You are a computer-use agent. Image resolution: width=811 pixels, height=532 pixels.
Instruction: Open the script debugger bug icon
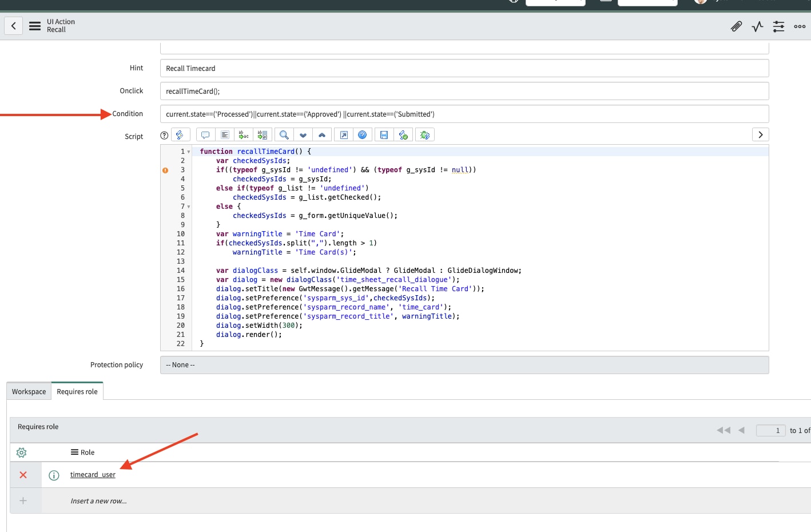pyautogui.click(x=425, y=135)
